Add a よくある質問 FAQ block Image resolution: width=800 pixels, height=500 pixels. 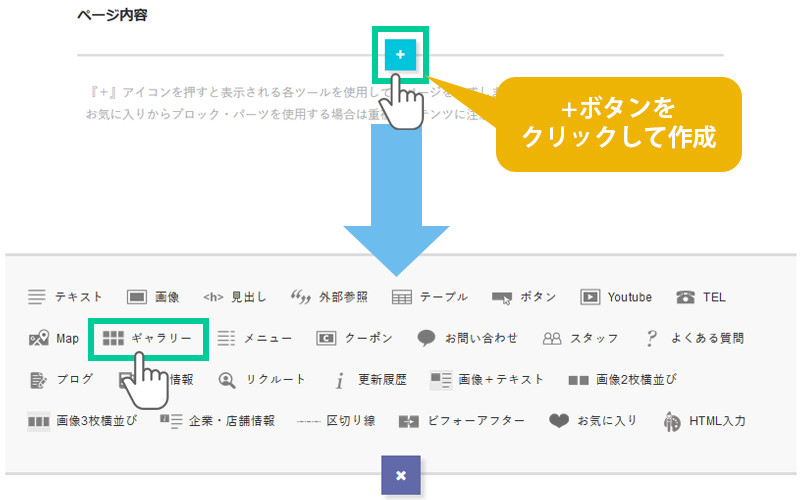pos(694,338)
